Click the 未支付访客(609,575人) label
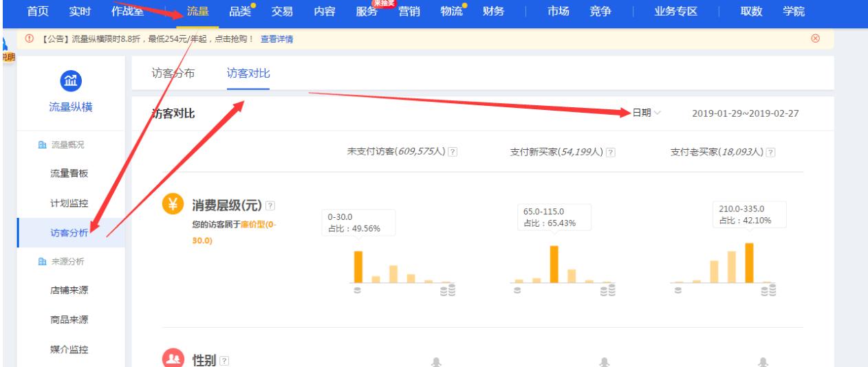The image size is (868, 367). tap(396, 153)
